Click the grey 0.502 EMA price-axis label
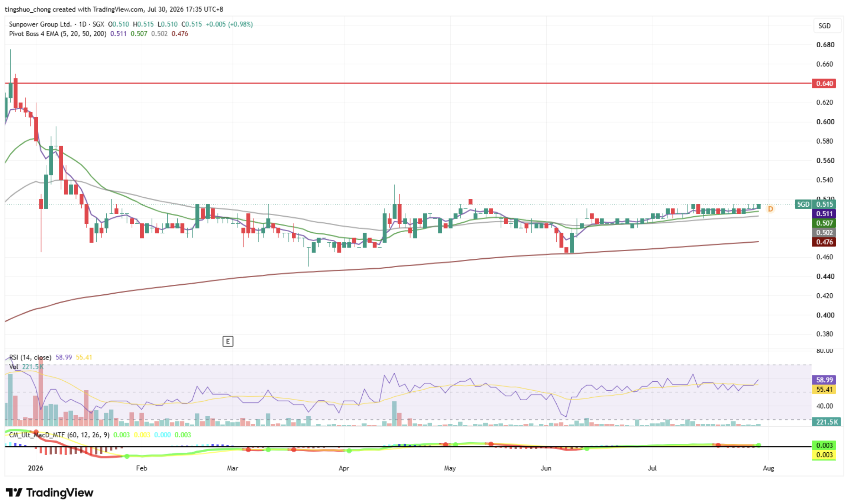 pyautogui.click(x=824, y=233)
